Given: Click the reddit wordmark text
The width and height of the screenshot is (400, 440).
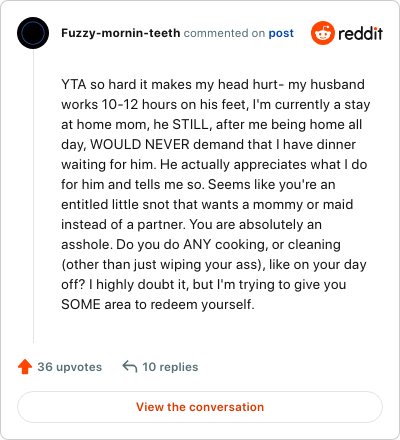Looking at the screenshot, I should tap(360, 33).
